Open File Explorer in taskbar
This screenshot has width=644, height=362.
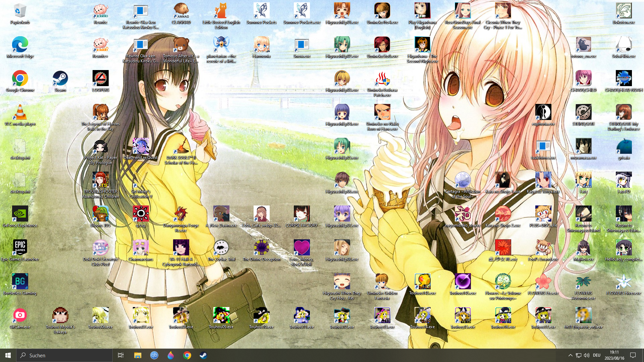click(138, 355)
